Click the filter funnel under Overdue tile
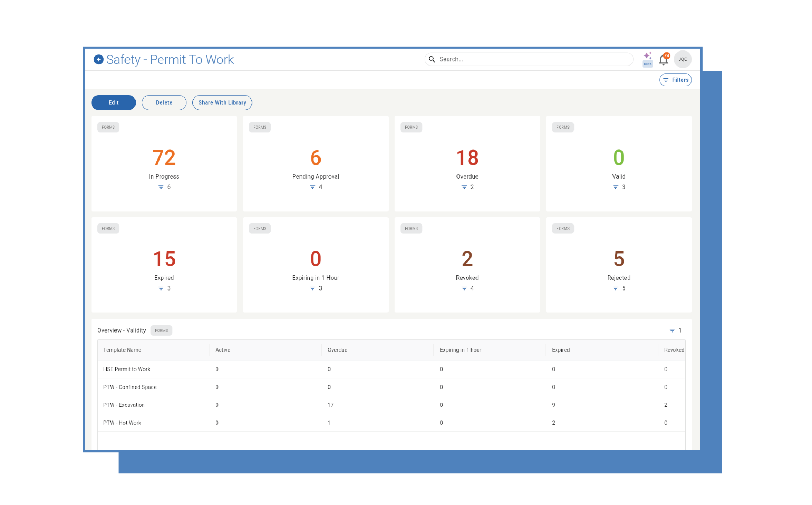 464,187
